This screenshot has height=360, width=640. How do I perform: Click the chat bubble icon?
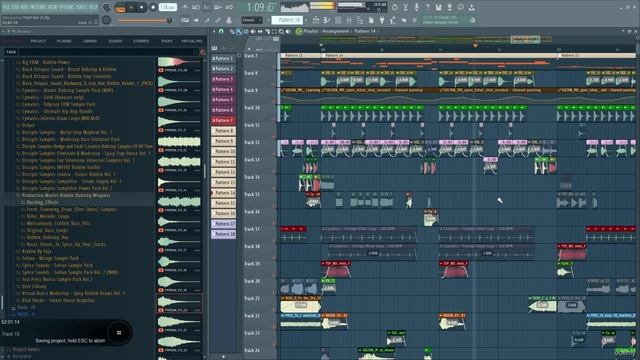click(460, 7)
